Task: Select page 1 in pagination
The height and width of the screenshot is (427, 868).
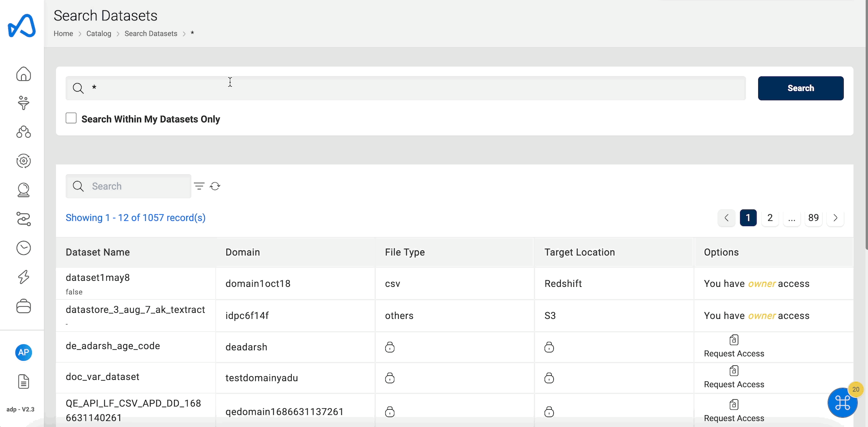Action: coord(748,218)
